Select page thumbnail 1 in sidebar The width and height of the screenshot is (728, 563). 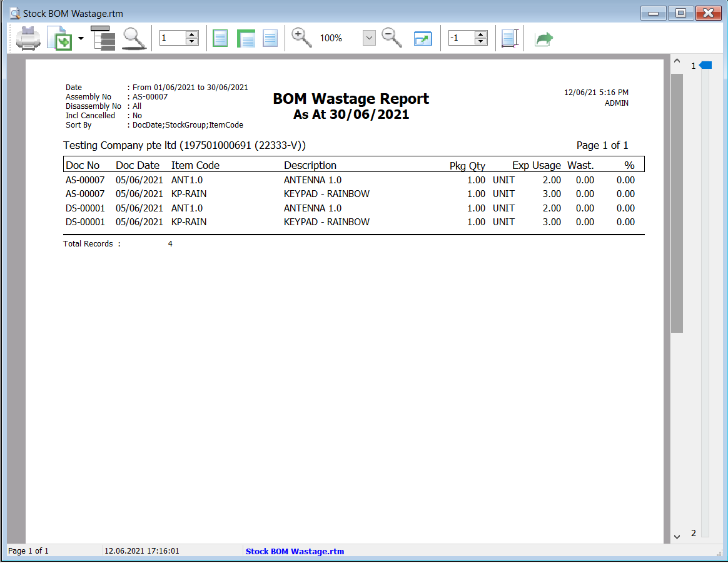click(694, 65)
